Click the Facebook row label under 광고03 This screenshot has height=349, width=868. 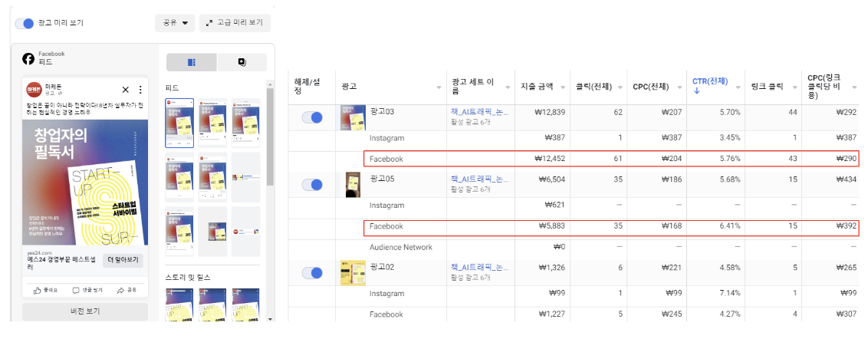(386, 159)
